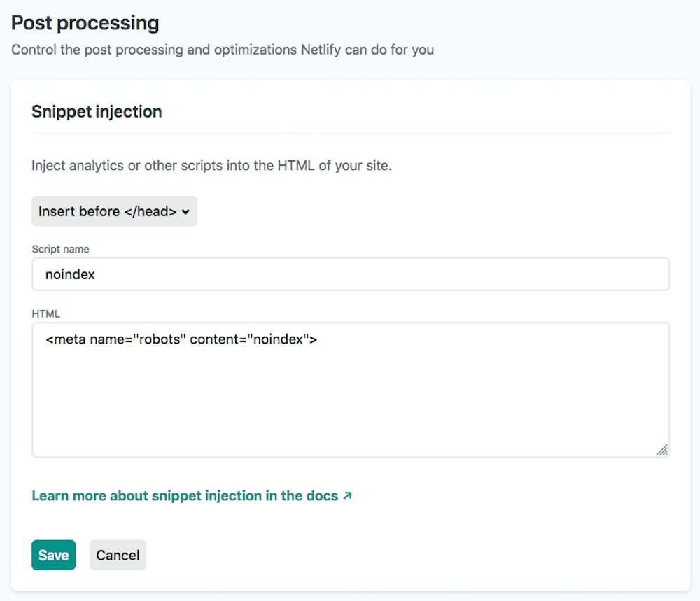Click the "HTML" field label
Image resolution: width=700 pixels, height=601 pixels.
click(45, 313)
